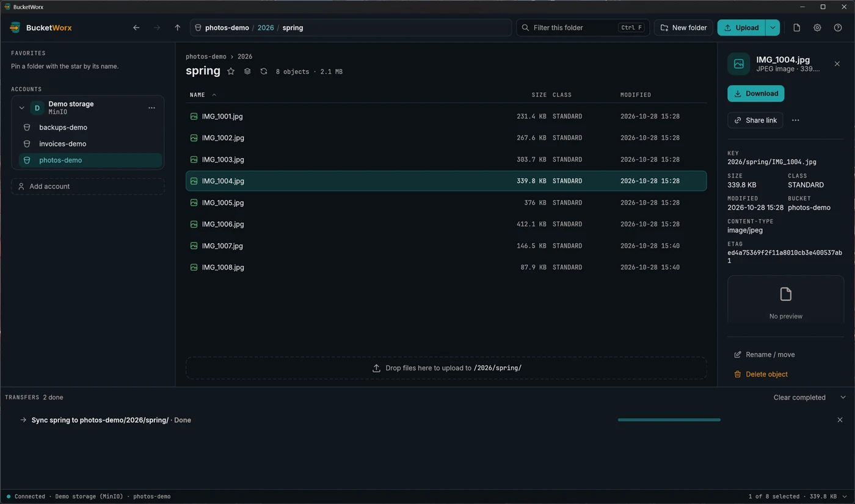The height and width of the screenshot is (504, 855).
Task: Go back with the left arrow
Action: (x=136, y=27)
